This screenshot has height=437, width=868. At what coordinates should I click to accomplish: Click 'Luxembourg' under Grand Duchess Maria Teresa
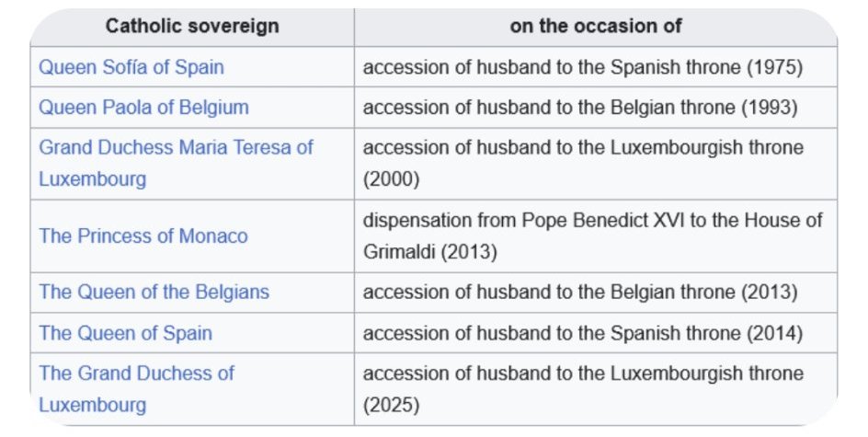pyautogui.click(x=92, y=178)
